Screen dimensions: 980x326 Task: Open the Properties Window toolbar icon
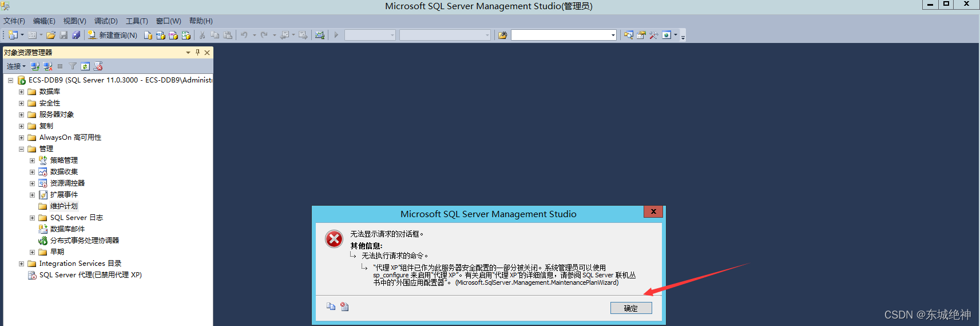pos(641,35)
